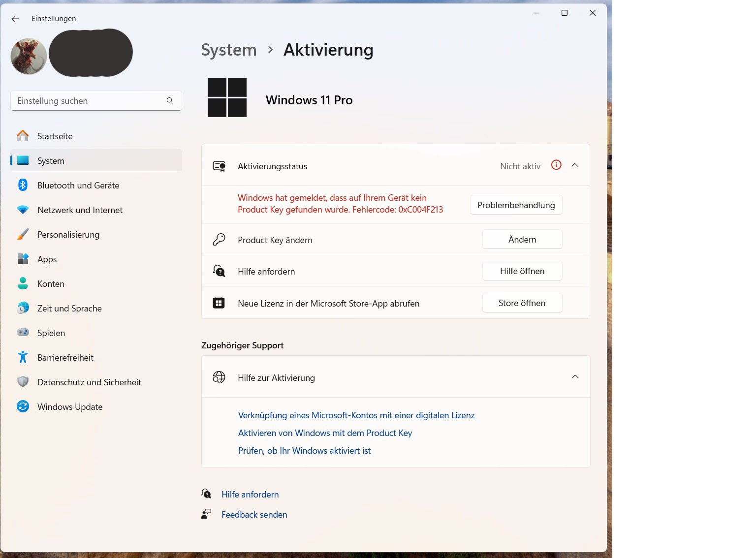Collapse the Hilfe zur Aktivierung section
Image resolution: width=756 pixels, height=558 pixels.
pyautogui.click(x=575, y=377)
